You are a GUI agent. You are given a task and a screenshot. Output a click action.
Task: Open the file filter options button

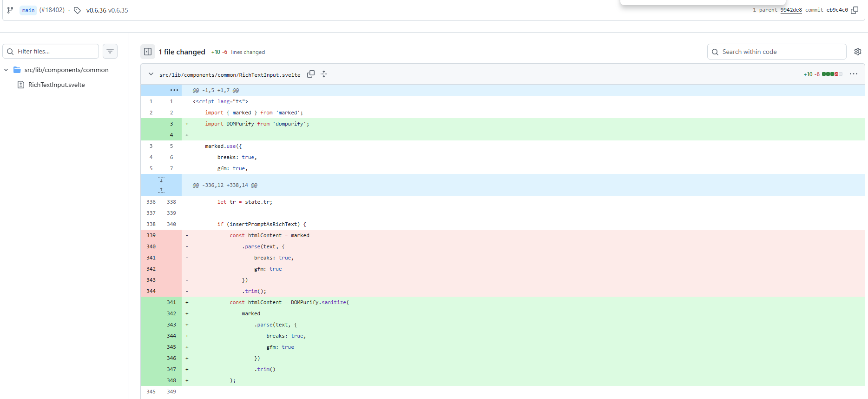(x=110, y=51)
